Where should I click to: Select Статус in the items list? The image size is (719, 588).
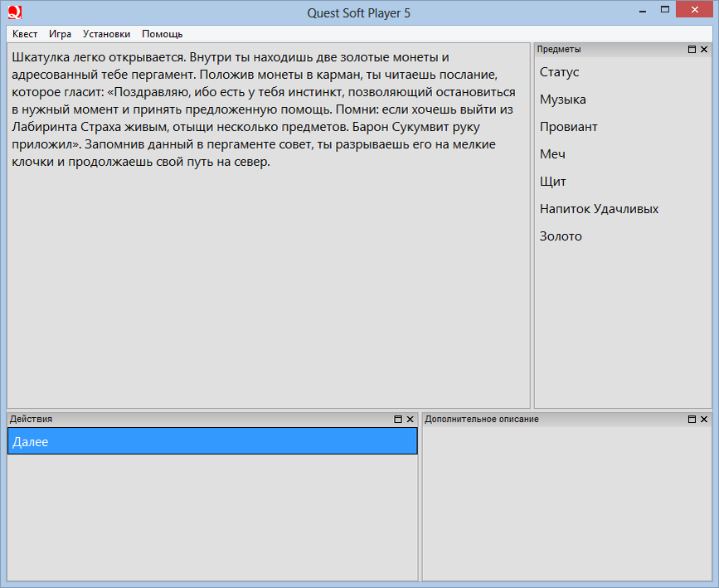click(x=559, y=72)
